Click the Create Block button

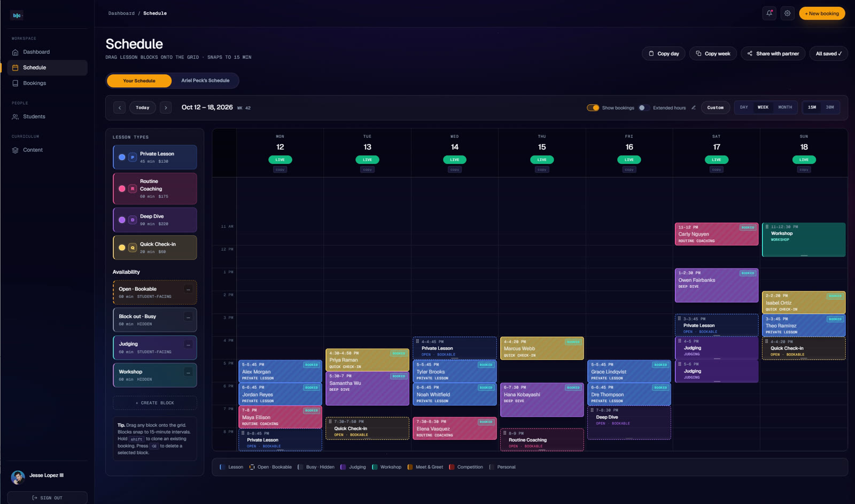[x=155, y=403]
